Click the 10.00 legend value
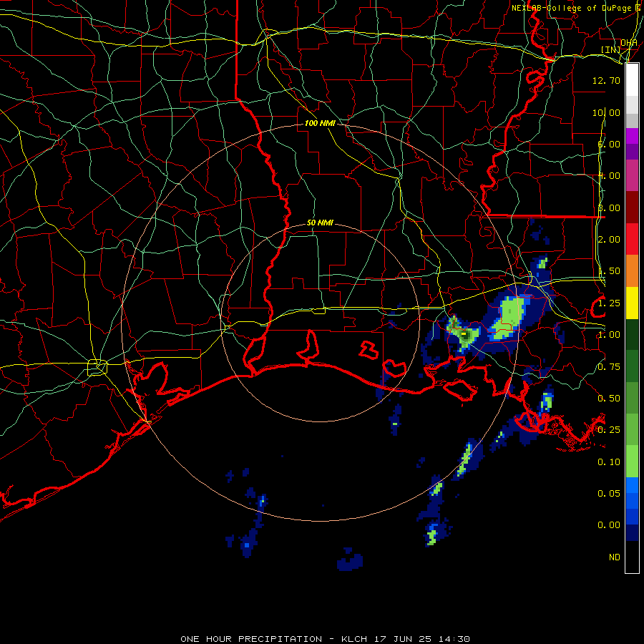This screenshot has width=644, height=644. click(x=606, y=112)
